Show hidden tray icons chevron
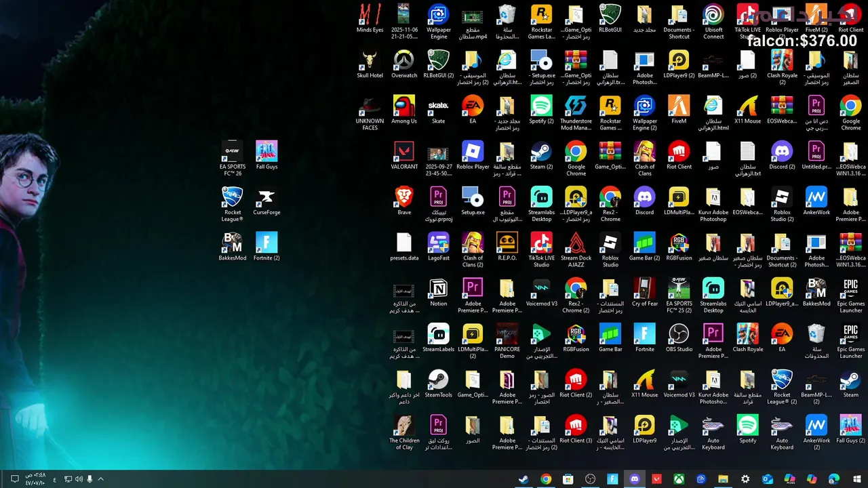 (x=101, y=479)
